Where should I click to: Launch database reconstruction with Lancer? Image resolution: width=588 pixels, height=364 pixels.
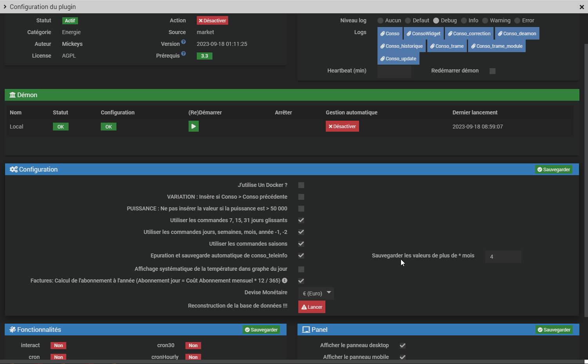312,307
